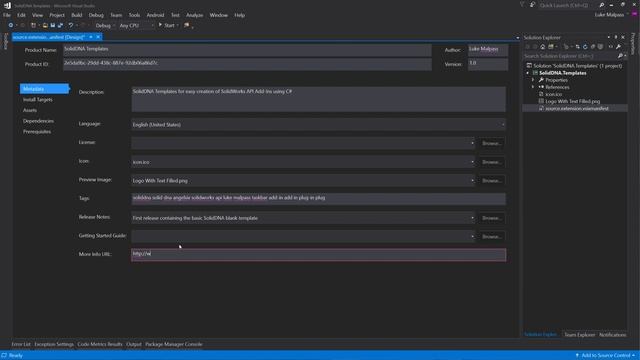Select the Assets manifest section
Screen dimensions: 640x360
tap(30, 110)
